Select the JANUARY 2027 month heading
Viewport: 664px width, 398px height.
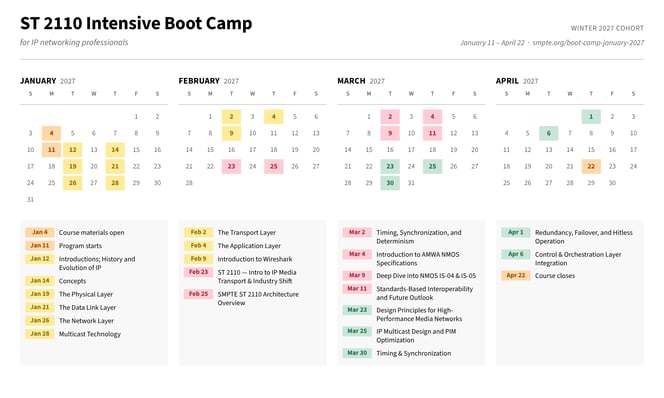(x=47, y=81)
